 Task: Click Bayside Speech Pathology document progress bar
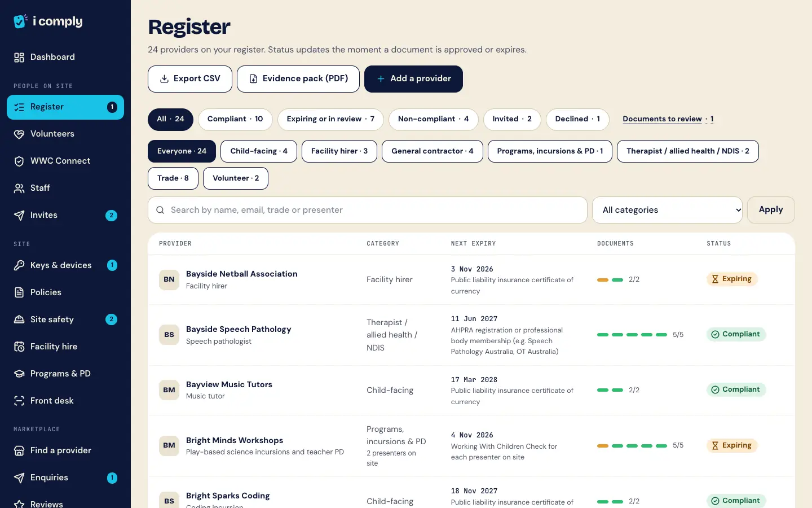tap(632, 335)
